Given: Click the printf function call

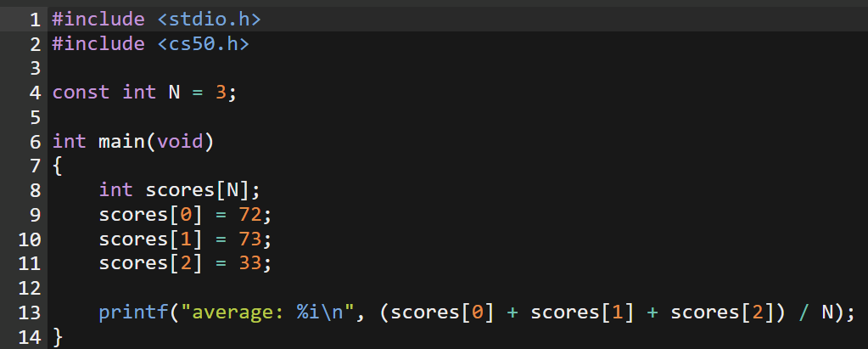Looking at the screenshot, I should point(133,312).
